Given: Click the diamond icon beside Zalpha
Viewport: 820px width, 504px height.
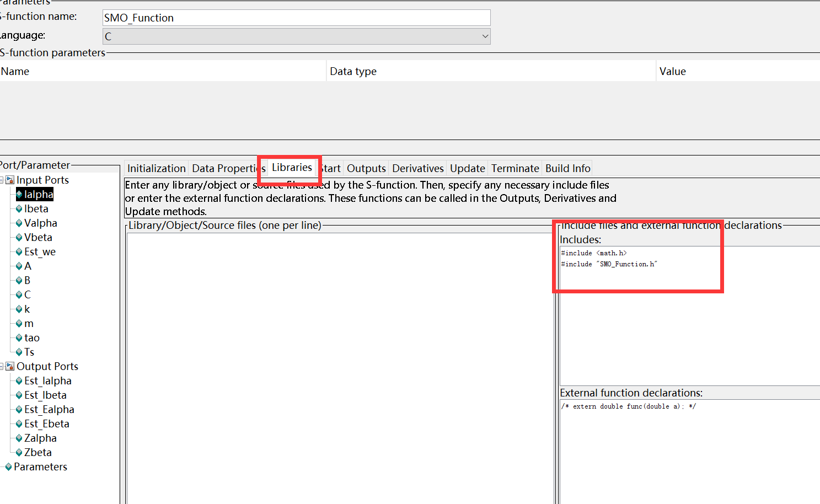Looking at the screenshot, I should [x=19, y=438].
